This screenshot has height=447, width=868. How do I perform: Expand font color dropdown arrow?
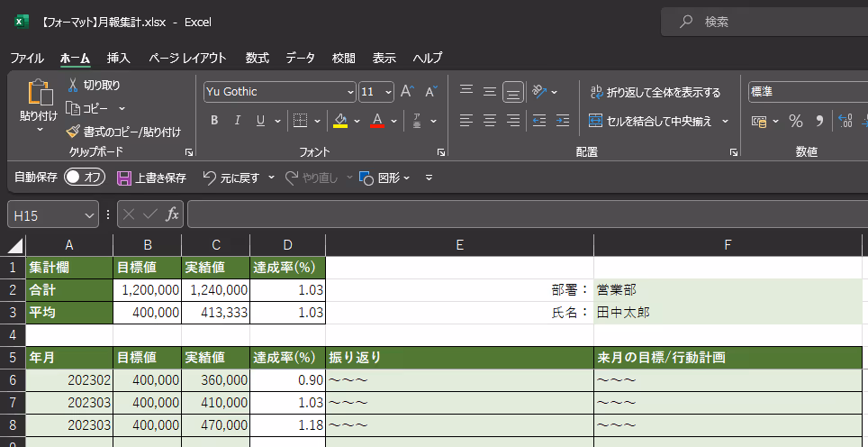(x=394, y=121)
